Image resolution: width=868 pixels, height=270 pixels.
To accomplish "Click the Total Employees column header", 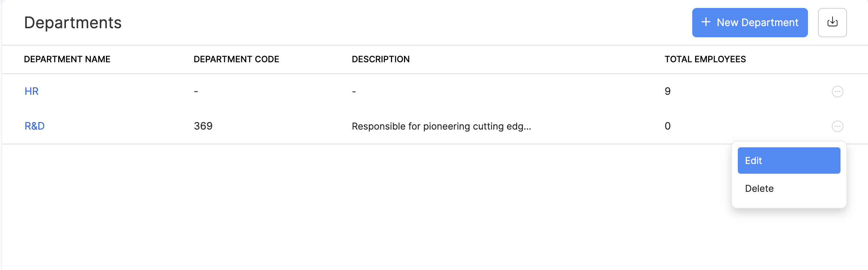I will [x=705, y=59].
